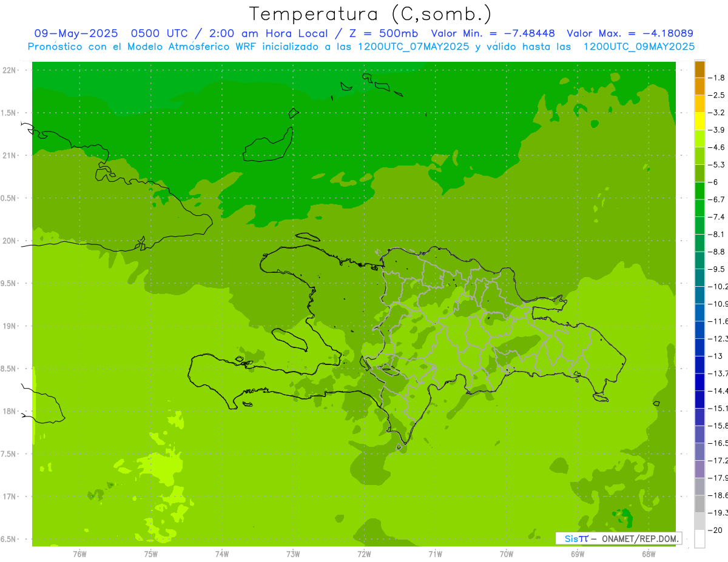Pick the blue swatch between -13 and -13.7

tap(699, 364)
